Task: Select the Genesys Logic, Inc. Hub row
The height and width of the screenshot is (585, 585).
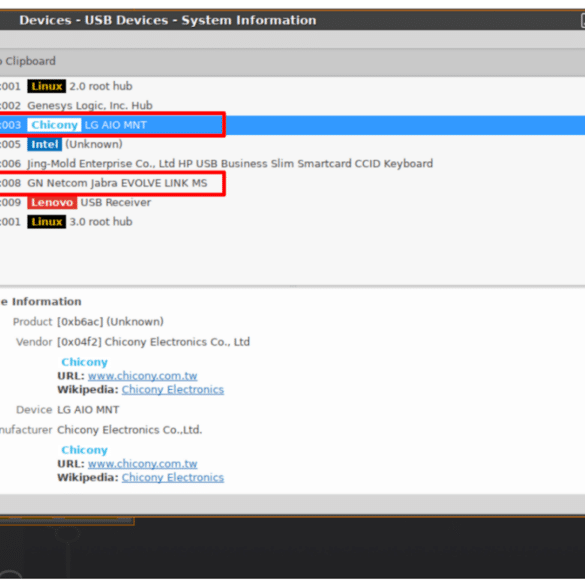Action: pyautogui.click(x=292, y=106)
